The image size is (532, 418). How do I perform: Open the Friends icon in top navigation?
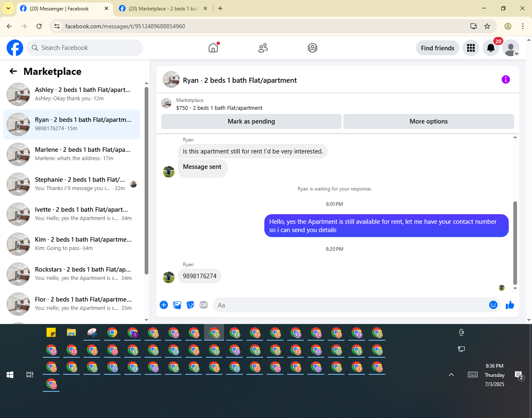tap(263, 48)
